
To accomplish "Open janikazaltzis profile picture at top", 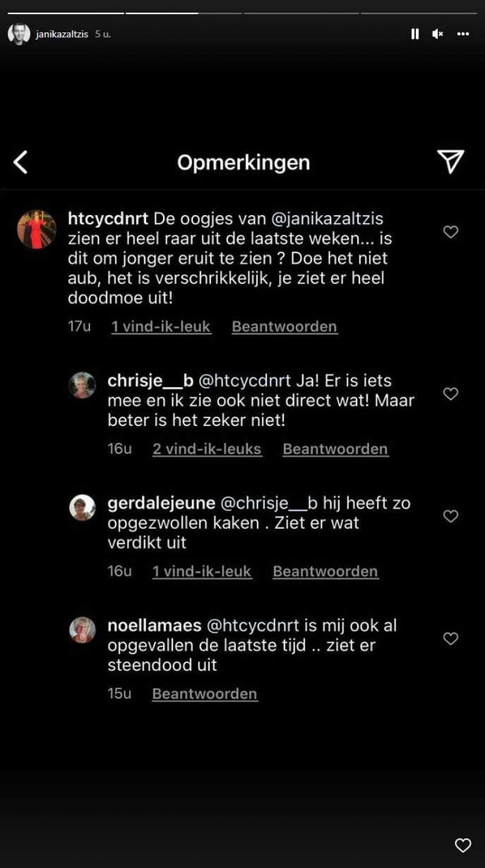I will (19, 34).
